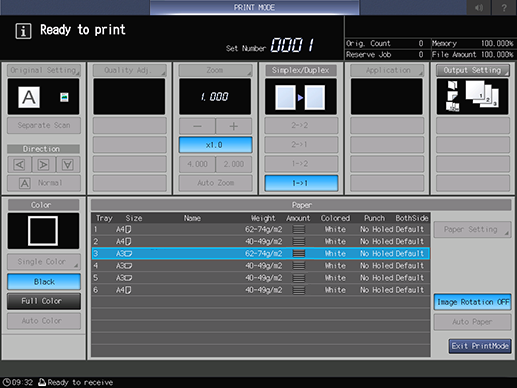Tap tray 3 paper amount indicator
This screenshot has width=517, height=388.
[299, 254]
